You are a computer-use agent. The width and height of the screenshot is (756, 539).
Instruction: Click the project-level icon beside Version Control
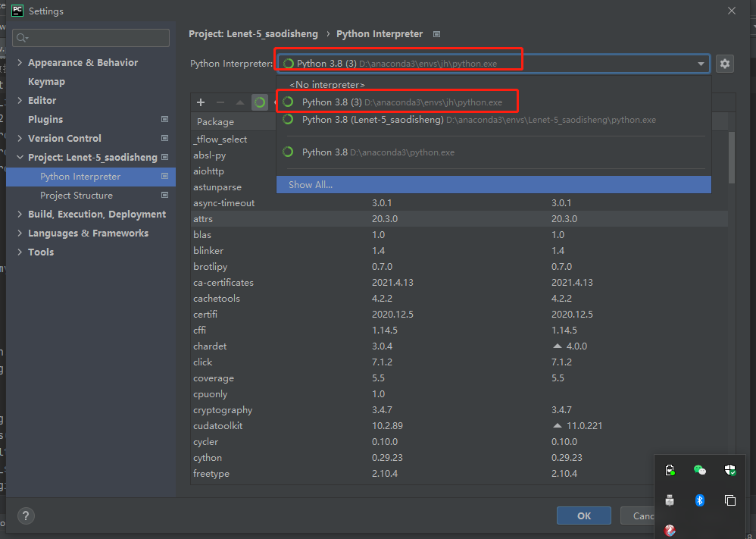point(164,138)
